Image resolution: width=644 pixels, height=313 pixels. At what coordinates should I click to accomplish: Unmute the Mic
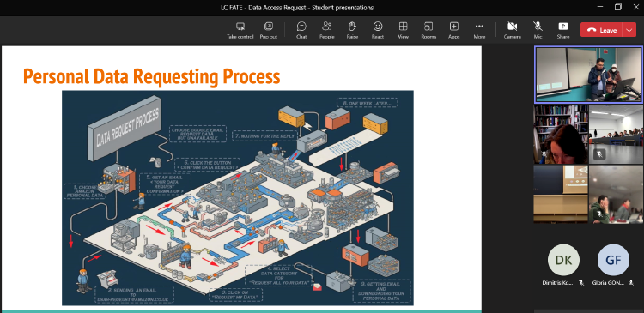(538, 30)
